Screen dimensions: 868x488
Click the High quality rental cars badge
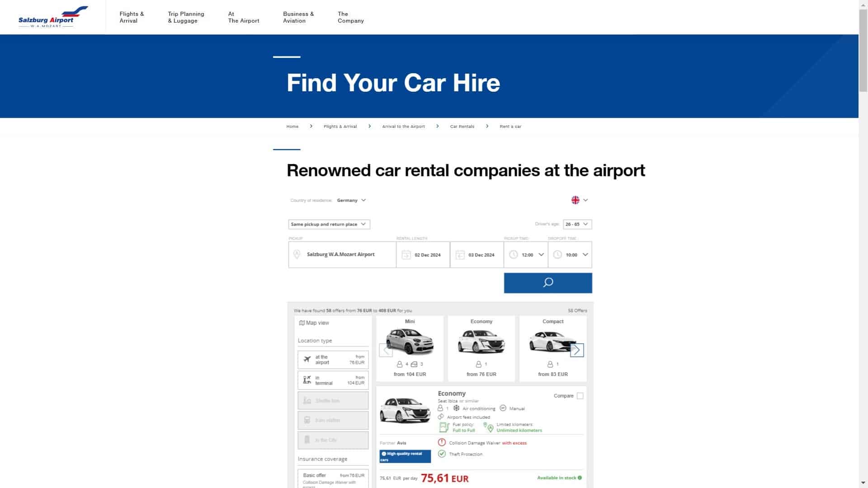point(405,456)
